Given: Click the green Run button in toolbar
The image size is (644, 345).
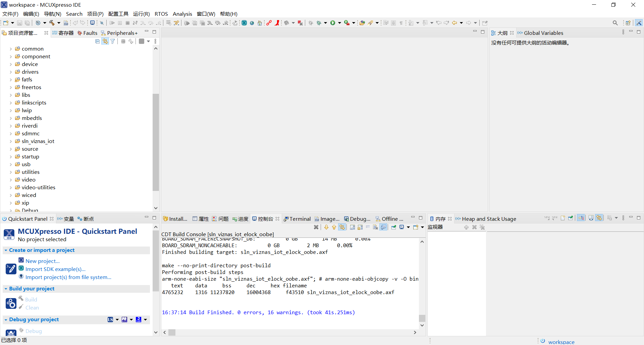Looking at the screenshot, I should [x=333, y=23].
